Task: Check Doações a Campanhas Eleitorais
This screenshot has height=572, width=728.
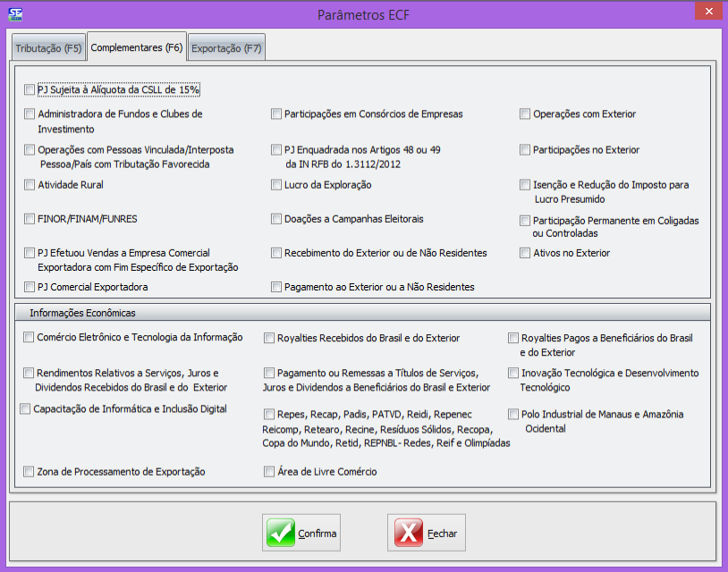Action: click(x=277, y=219)
